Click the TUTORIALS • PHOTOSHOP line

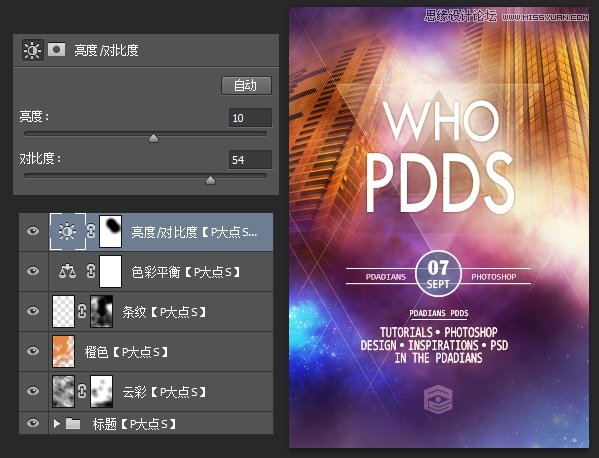(439, 332)
